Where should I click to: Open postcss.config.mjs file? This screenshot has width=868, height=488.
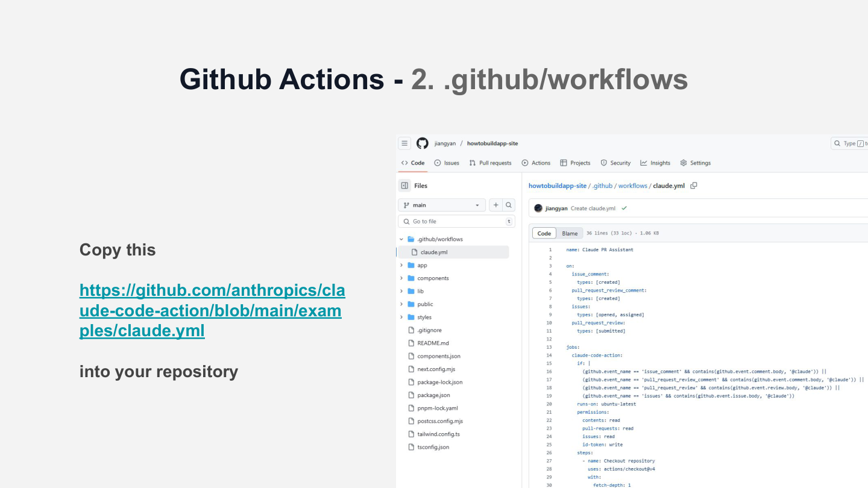[440, 421]
